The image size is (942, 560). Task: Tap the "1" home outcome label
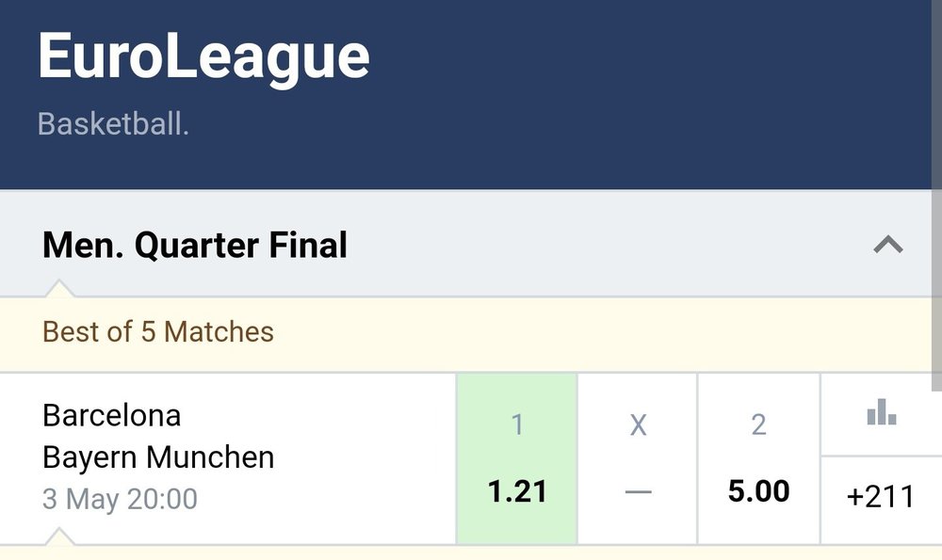(516, 425)
